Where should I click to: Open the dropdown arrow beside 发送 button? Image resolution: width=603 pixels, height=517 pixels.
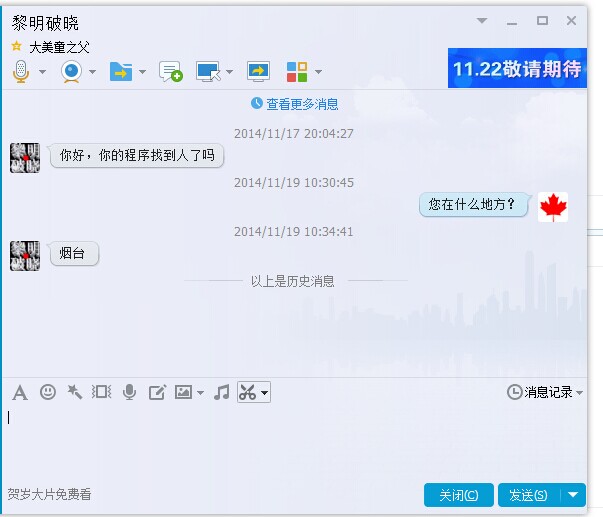click(x=573, y=495)
